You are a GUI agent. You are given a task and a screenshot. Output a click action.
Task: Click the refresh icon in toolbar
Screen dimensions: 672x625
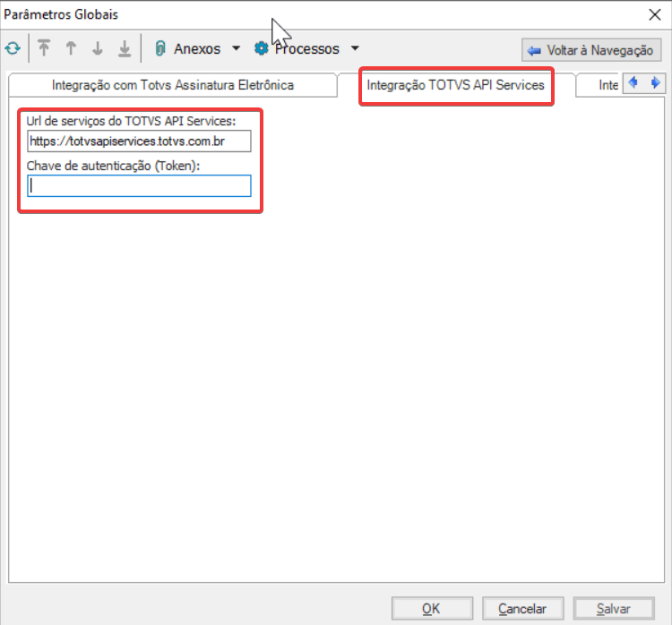13,48
